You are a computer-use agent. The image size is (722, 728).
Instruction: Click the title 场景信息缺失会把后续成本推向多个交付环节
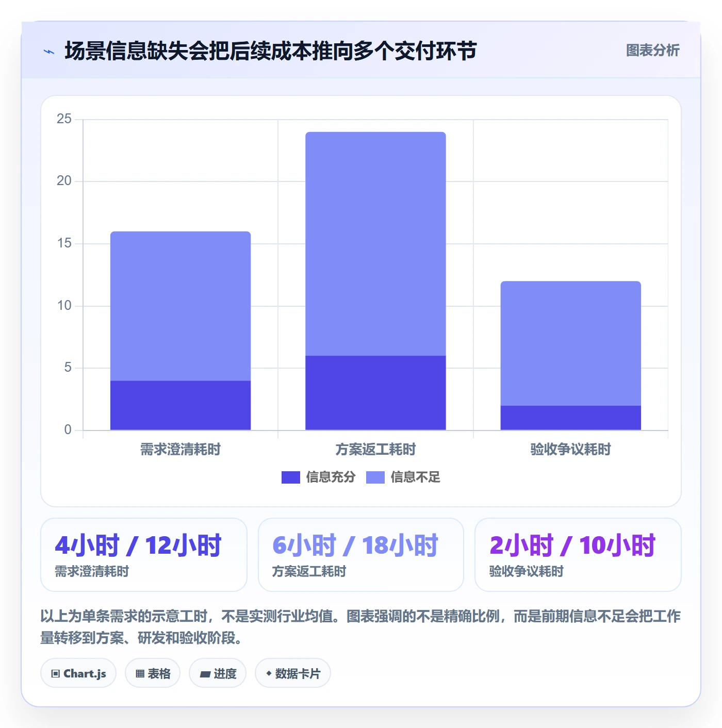pyautogui.click(x=271, y=51)
